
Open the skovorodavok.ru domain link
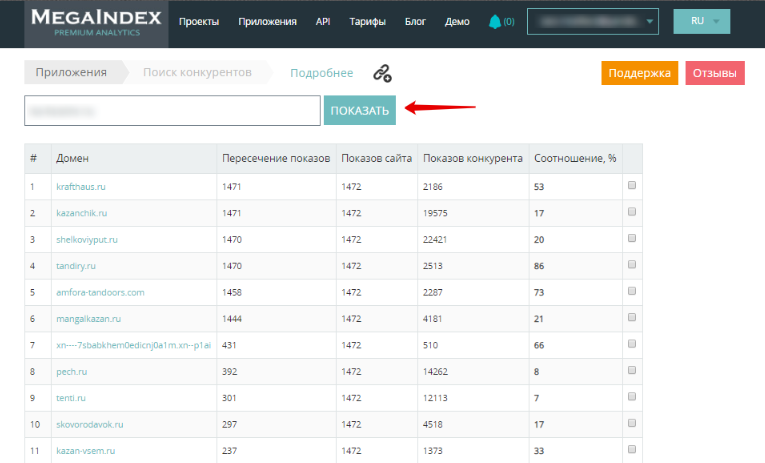(x=90, y=424)
